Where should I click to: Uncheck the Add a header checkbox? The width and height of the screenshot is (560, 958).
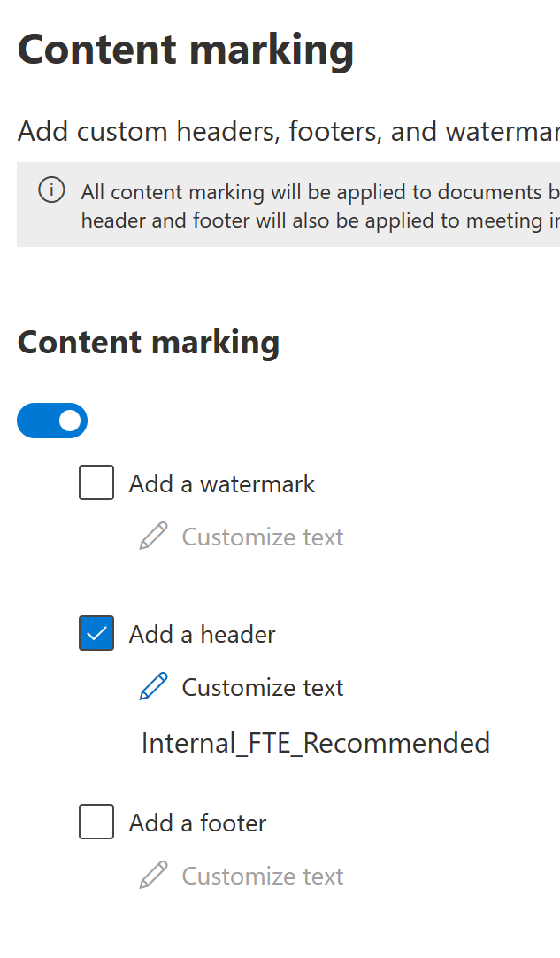96,633
